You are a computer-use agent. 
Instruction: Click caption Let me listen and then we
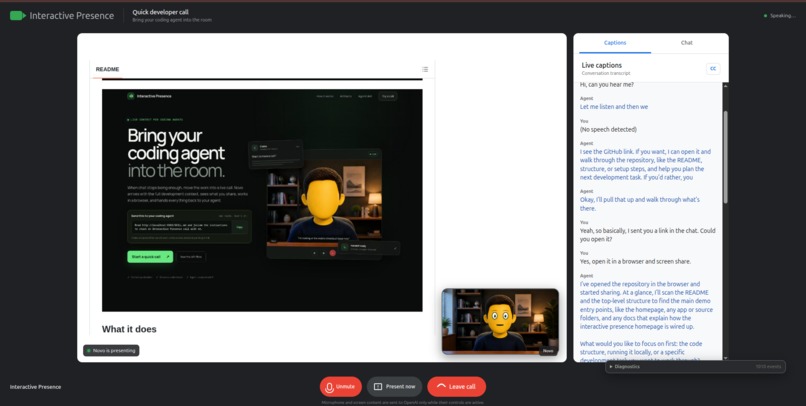(614, 107)
